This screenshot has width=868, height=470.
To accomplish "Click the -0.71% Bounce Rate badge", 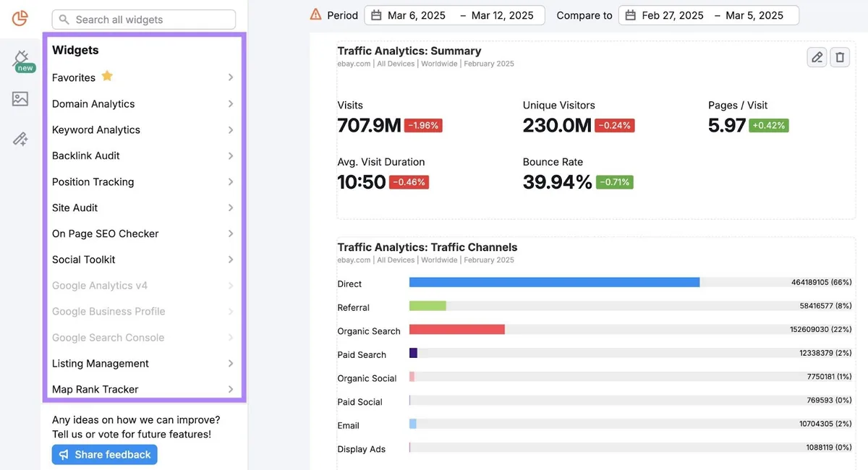I will (614, 182).
